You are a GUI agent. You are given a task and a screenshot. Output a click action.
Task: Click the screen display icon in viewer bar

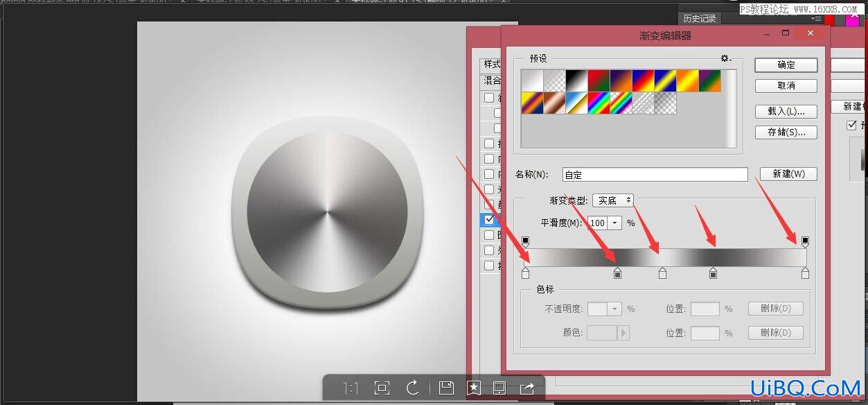click(x=499, y=388)
